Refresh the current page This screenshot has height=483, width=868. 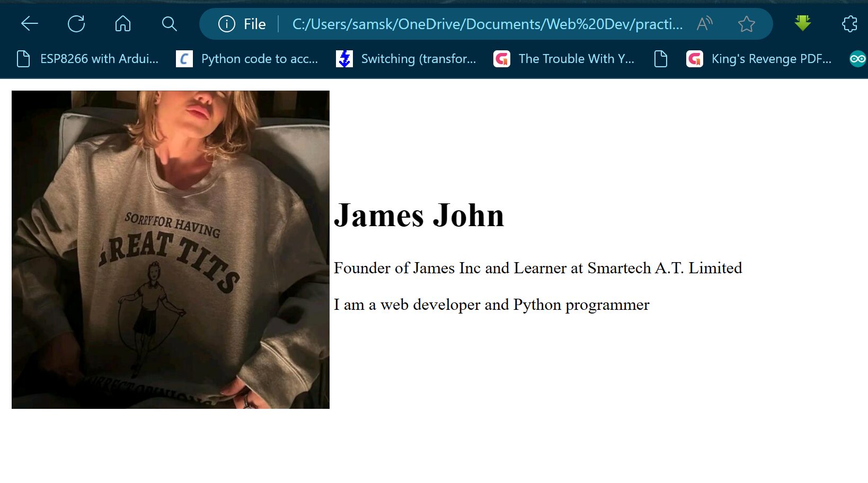click(77, 23)
